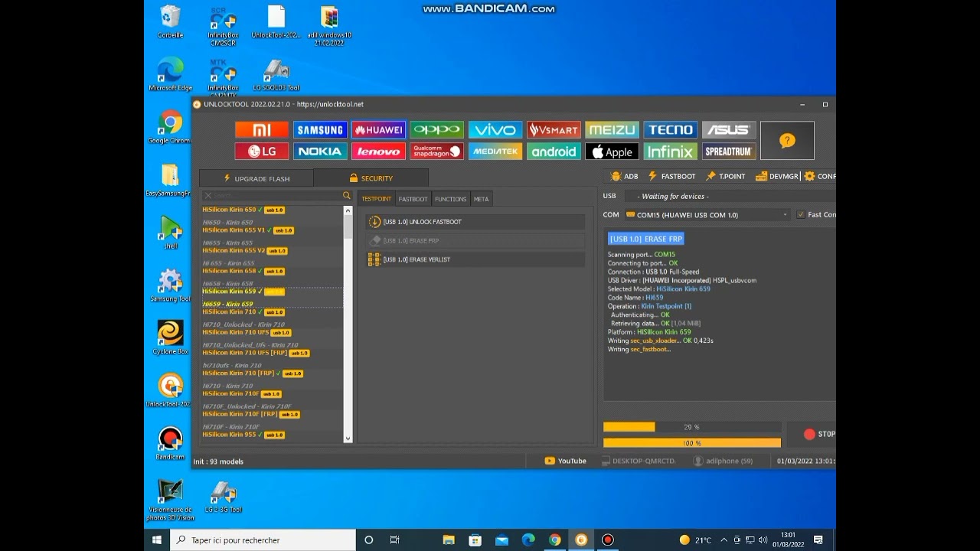The image size is (980, 551).
Task: Open the FASTBOOT sub-tab
Action: [413, 199]
